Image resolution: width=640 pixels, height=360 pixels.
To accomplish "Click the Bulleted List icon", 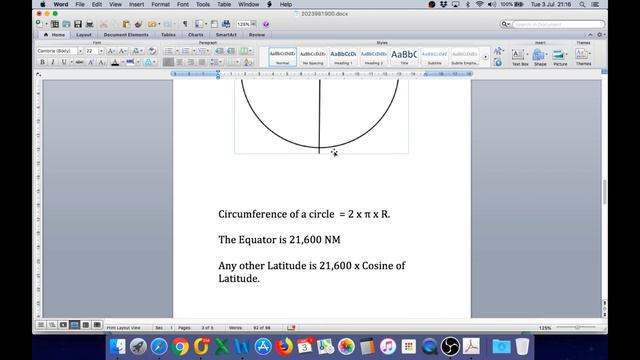I will [x=169, y=51].
